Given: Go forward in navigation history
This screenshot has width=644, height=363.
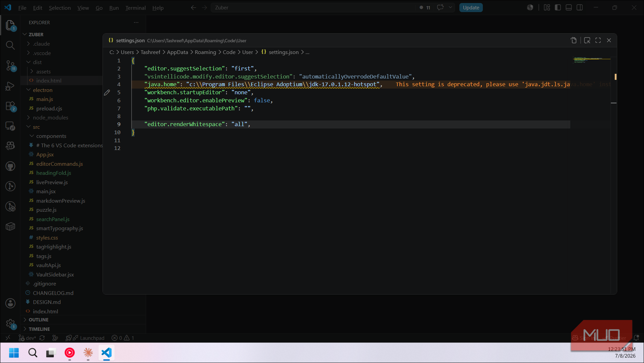Looking at the screenshot, I should [204, 7].
